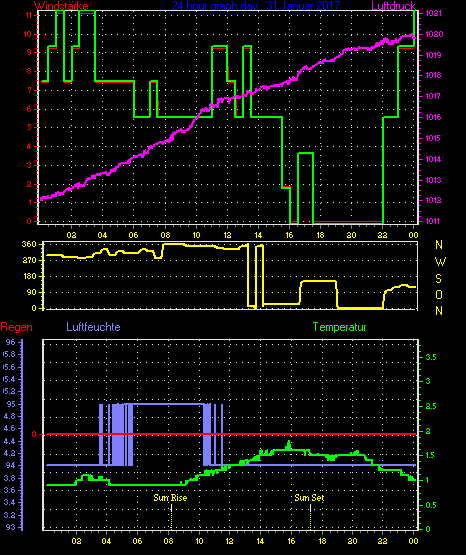This screenshot has width=466, height=555.
Task: Click the 95 value on the humidity axis
Action: click(x=11, y=404)
